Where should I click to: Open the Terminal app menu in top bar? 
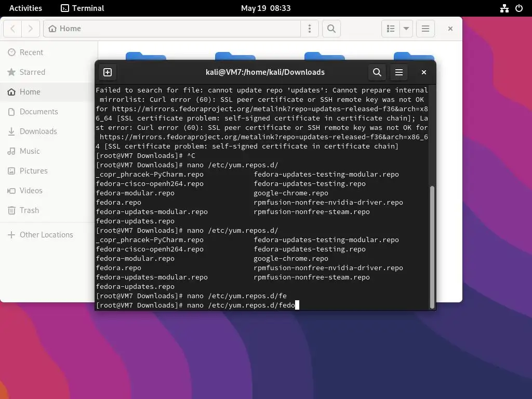[83, 8]
